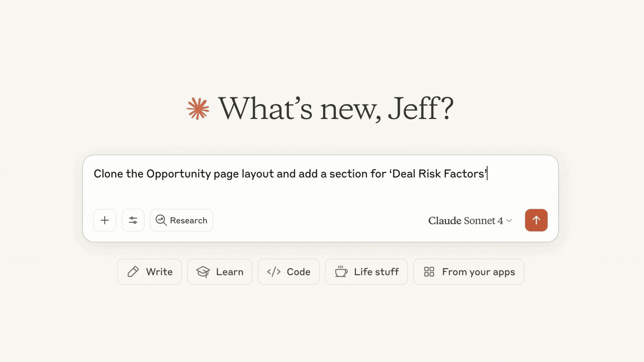Open the Life stuff label

pyautogui.click(x=376, y=272)
